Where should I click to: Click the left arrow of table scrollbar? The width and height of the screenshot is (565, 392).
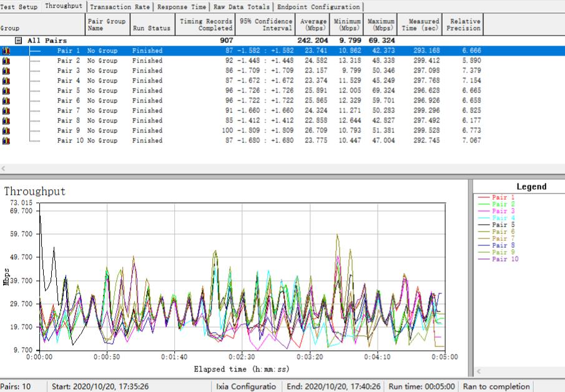4,169
